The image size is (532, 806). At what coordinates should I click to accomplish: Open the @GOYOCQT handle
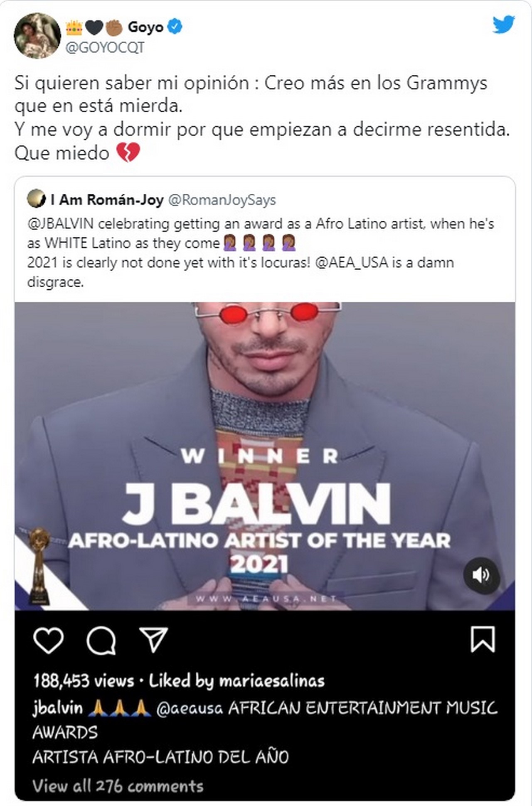coord(105,48)
